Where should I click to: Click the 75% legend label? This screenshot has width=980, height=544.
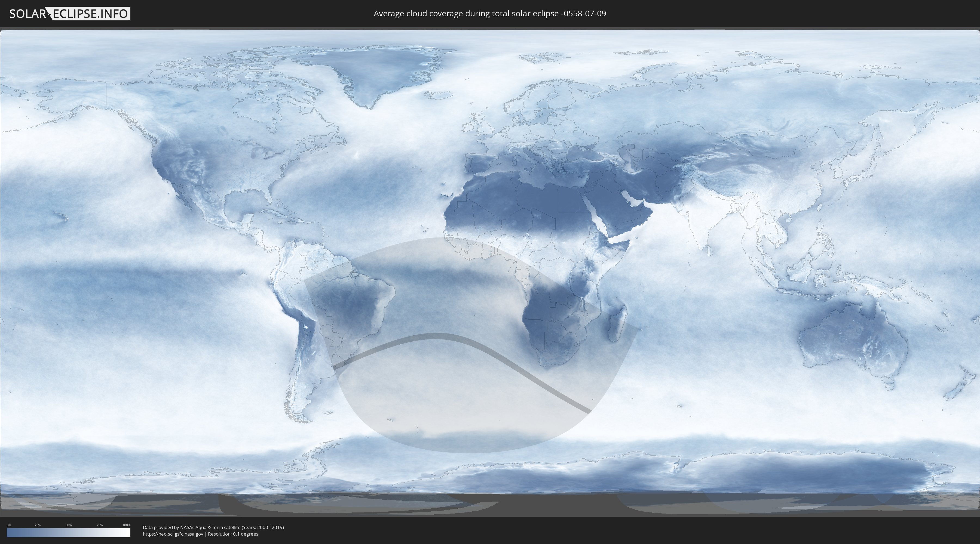(x=99, y=525)
